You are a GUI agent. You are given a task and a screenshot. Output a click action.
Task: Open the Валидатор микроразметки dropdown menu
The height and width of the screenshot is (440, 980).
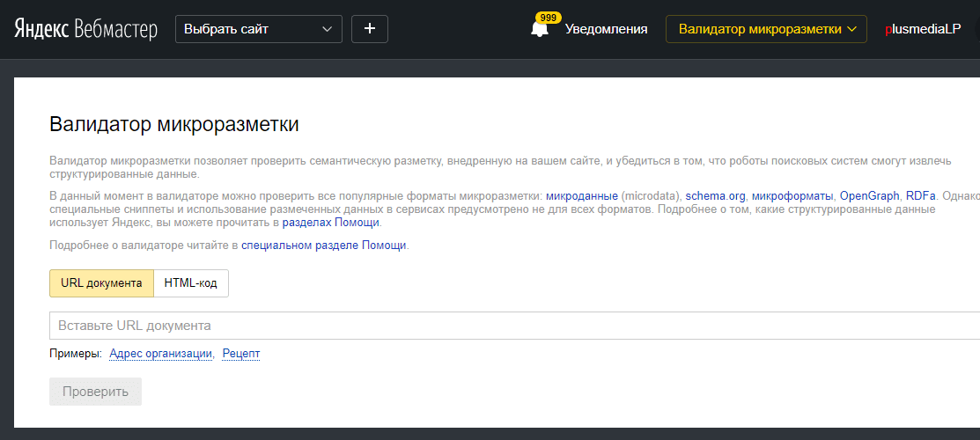[766, 29]
